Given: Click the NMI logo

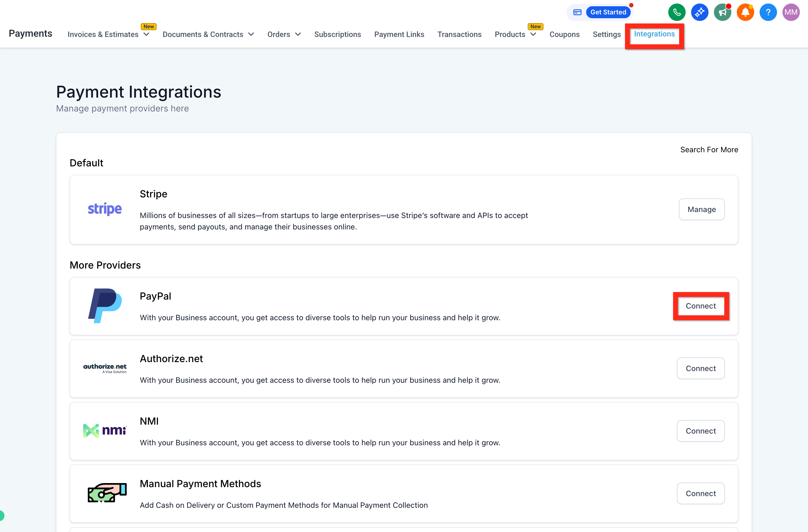Looking at the screenshot, I should 105,431.
